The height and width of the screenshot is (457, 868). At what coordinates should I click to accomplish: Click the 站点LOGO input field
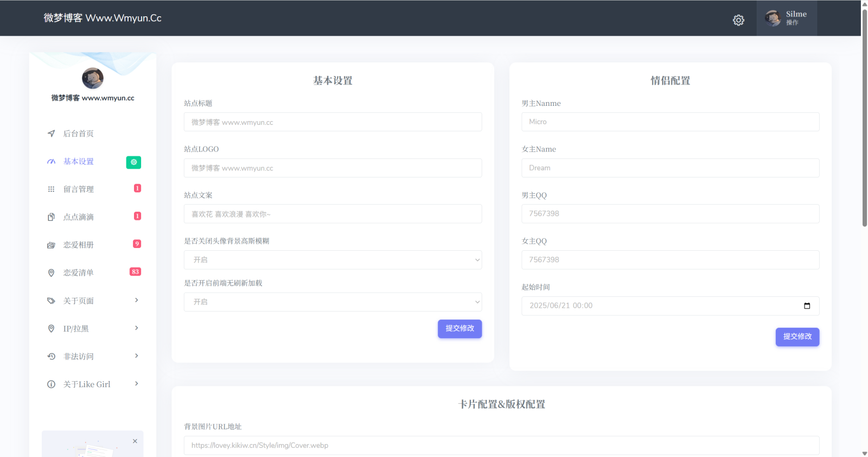click(x=333, y=168)
